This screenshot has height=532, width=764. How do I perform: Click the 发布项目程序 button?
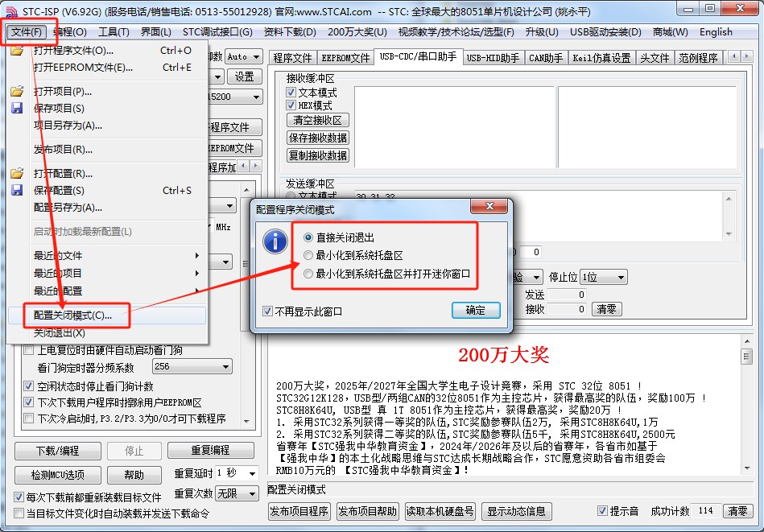[x=299, y=511]
